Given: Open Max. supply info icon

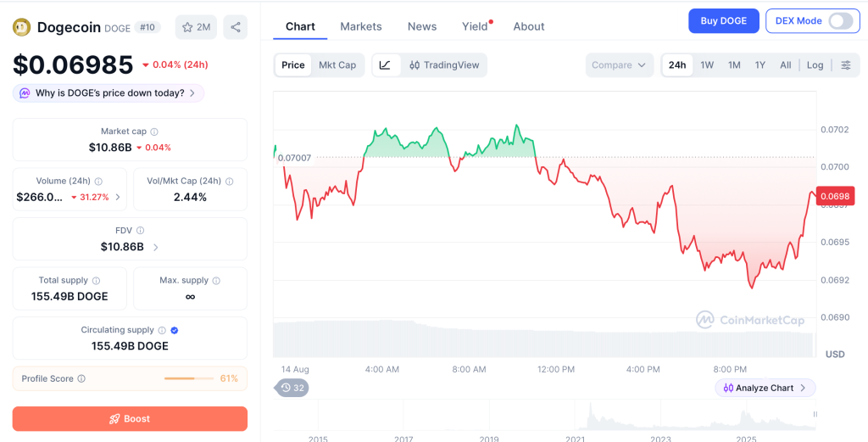Looking at the screenshot, I should pos(216,281).
